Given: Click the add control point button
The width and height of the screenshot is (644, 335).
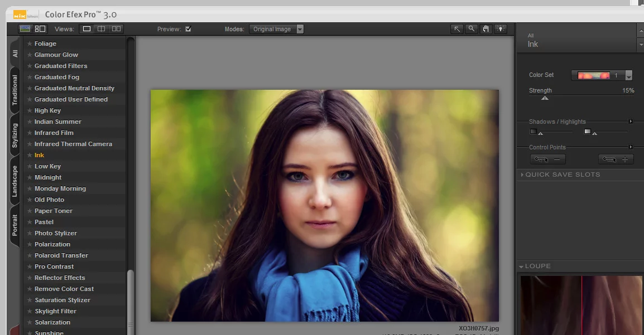Looking at the screenshot, I should point(616,159).
